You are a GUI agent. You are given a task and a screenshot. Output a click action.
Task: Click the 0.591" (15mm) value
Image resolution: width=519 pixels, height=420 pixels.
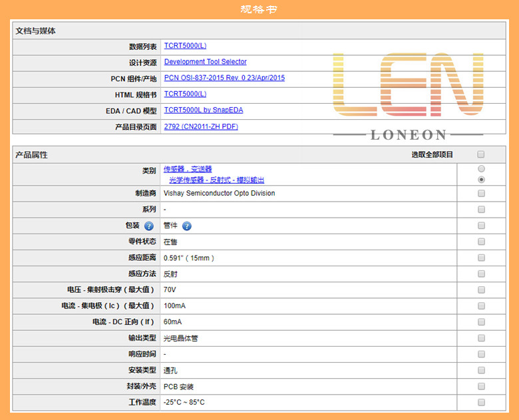click(x=189, y=258)
